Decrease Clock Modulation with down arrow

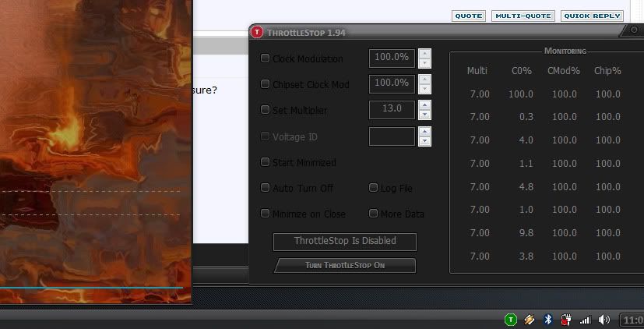click(x=424, y=63)
